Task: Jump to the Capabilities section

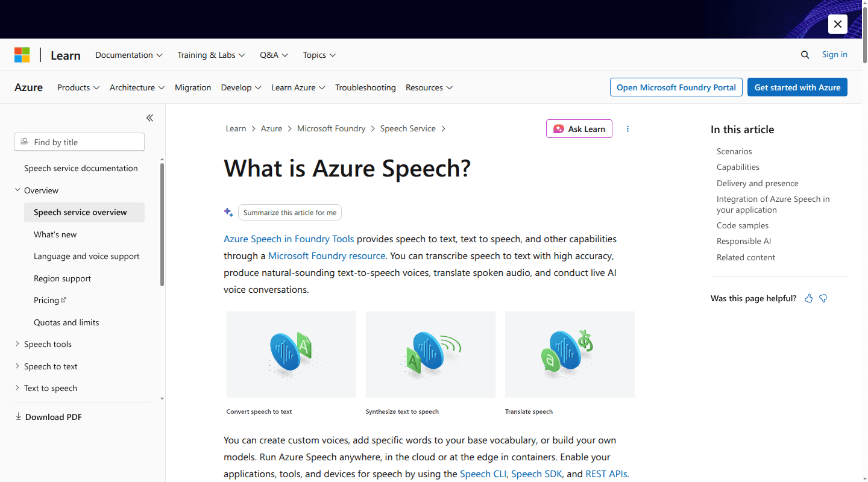Action: pyautogui.click(x=738, y=167)
